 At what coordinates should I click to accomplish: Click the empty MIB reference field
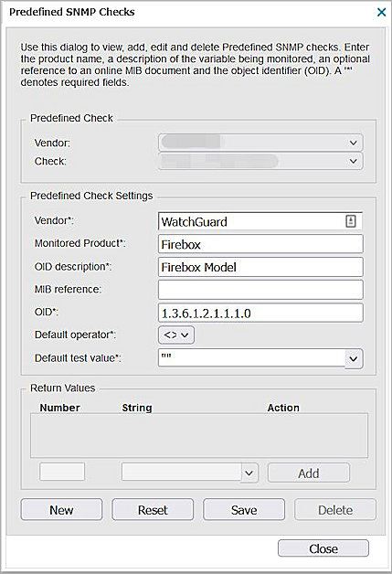[x=260, y=290]
